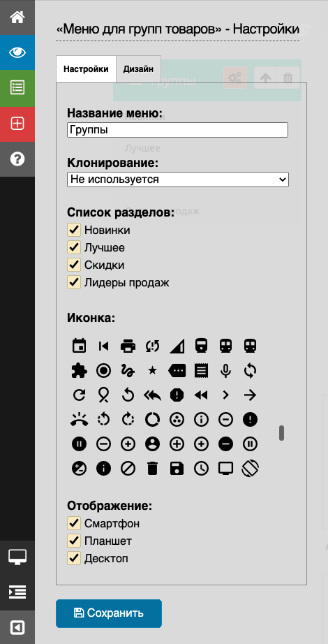Click the indented list icon in the bottom sidebar
Screen dimensions: 328x644
coord(17,592)
